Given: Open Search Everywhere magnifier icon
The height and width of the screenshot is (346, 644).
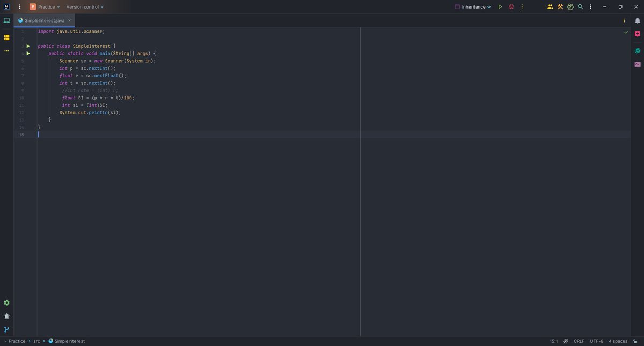Looking at the screenshot, I should click(x=580, y=7).
